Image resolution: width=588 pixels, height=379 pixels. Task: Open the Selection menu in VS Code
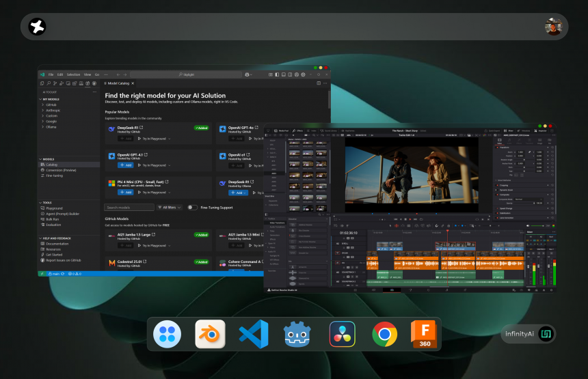[74, 74]
